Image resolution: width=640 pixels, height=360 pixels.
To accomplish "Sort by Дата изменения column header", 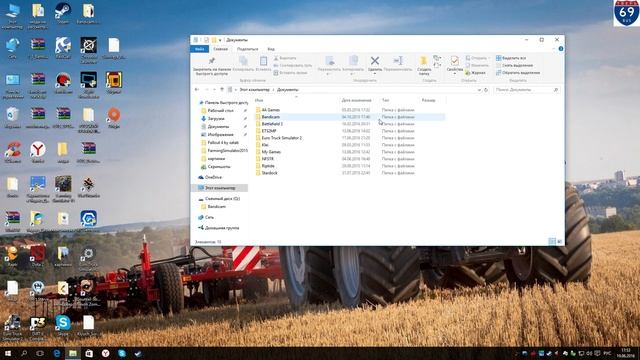I will click(x=356, y=100).
